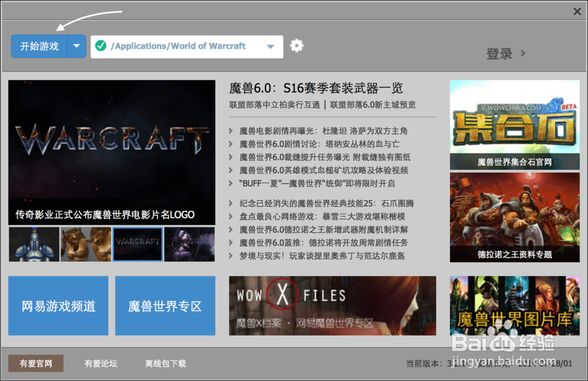Viewport: 588px width, 381px height.
Task: Open the 德拉诺之王资料专题 banner
Action: [x=514, y=217]
